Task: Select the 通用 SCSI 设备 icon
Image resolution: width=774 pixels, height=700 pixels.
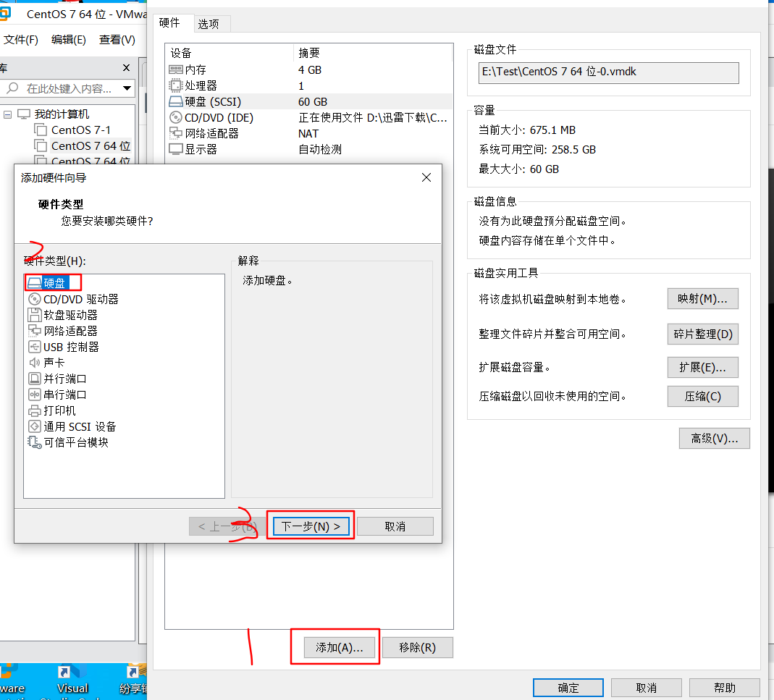Action: point(35,426)
